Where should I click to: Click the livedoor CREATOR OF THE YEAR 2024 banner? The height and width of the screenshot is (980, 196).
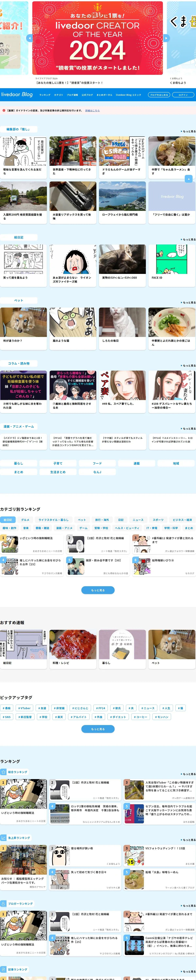(x=98, y=38)
